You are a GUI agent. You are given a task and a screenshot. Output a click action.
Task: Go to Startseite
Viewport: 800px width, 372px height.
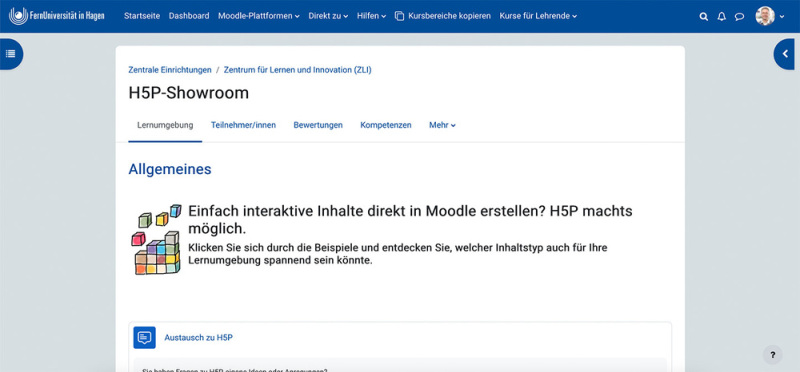(142, 16)
